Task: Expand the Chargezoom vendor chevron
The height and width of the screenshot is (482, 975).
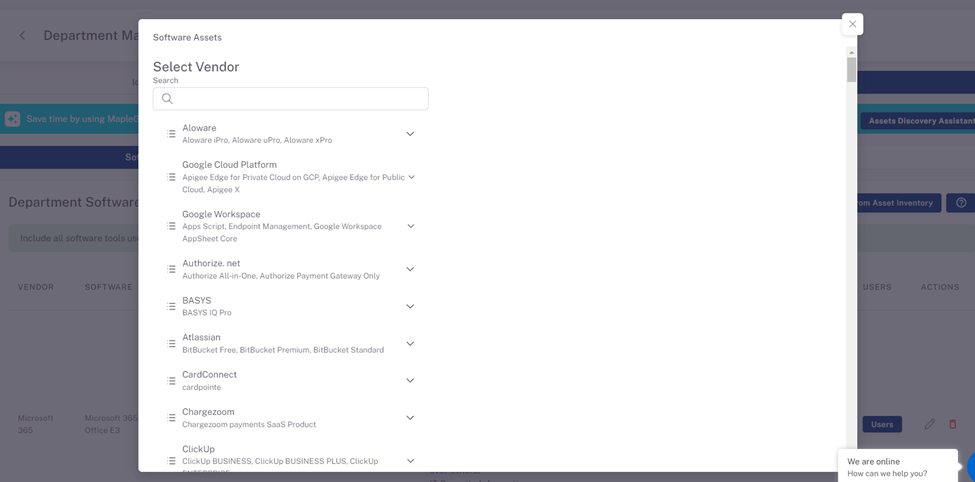Action: [410, 417]
